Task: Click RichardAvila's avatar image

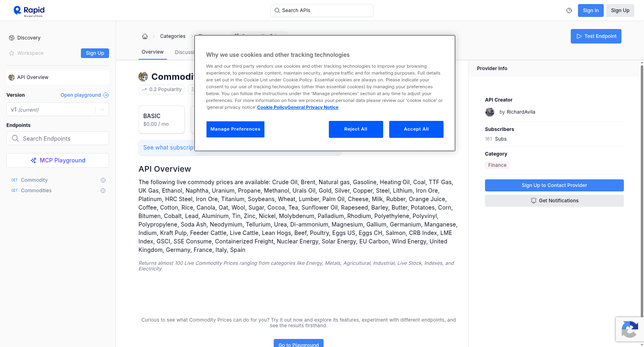Action: point(490,112)
